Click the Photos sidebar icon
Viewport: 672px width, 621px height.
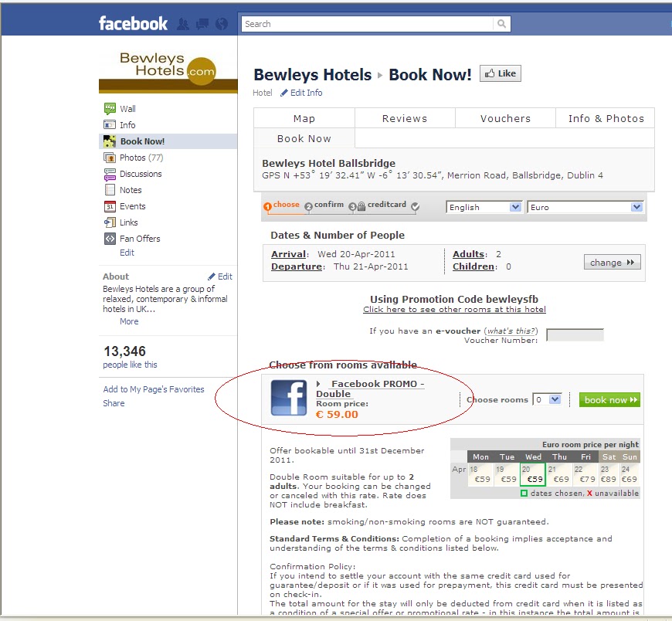tap(110, 158)
